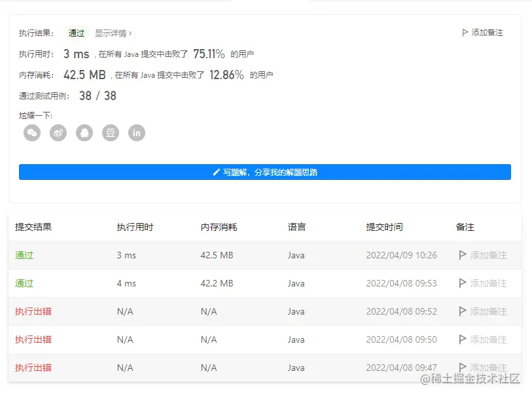532x397 pixels.
Task: Click the 通过 result status badge
Action: 77,33
